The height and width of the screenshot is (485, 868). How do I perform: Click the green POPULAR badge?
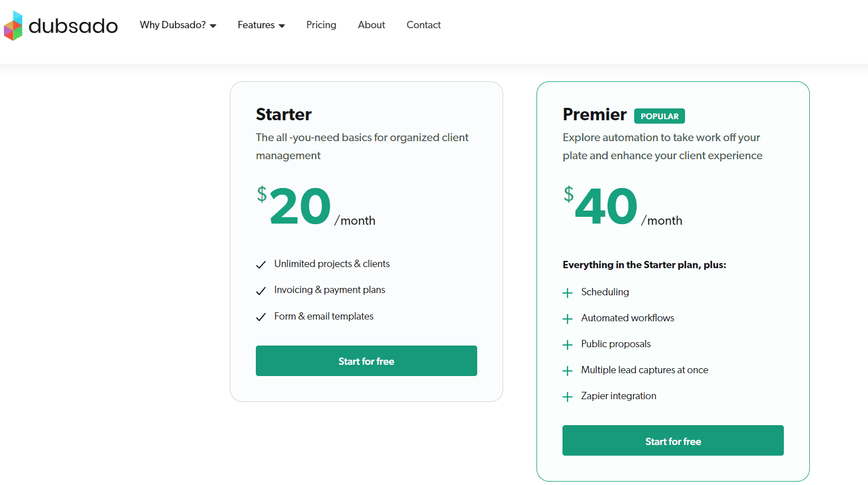[659, 116]
